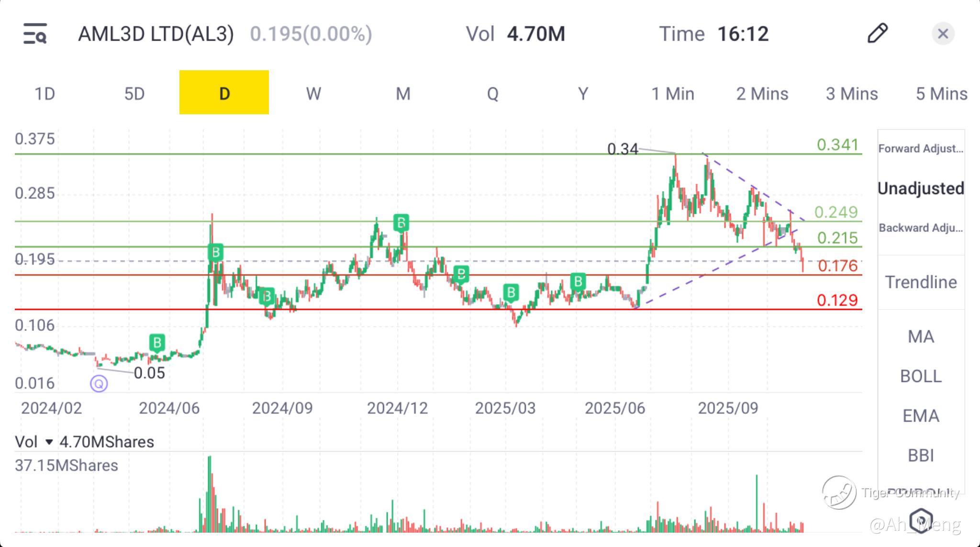Tap the B marker near 2024/06
The width and height of the screenshot is (980, 547).
[157, 342]
